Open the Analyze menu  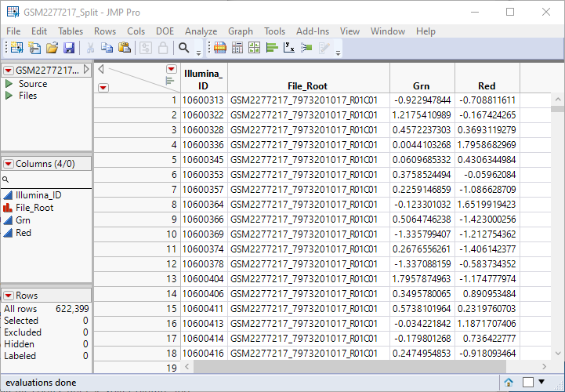pos(201,31)
